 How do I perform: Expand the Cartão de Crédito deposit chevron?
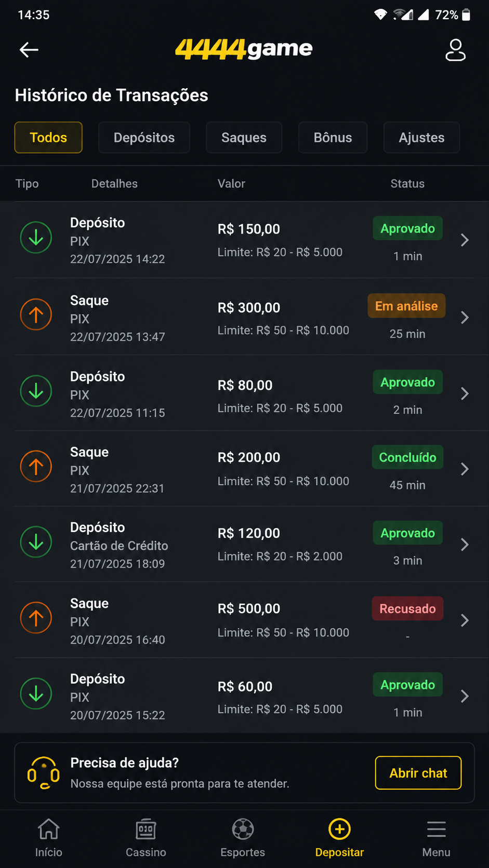coord(465,544)
